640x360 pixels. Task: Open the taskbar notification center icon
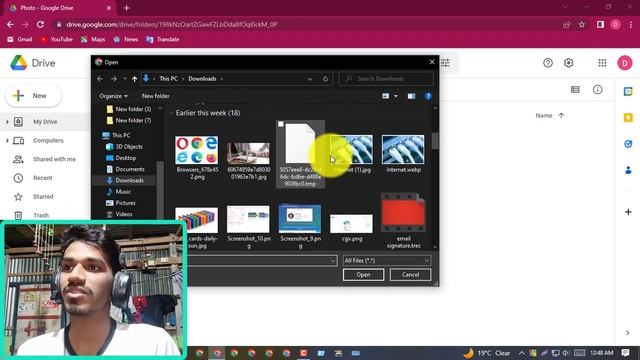coord(625,353)
